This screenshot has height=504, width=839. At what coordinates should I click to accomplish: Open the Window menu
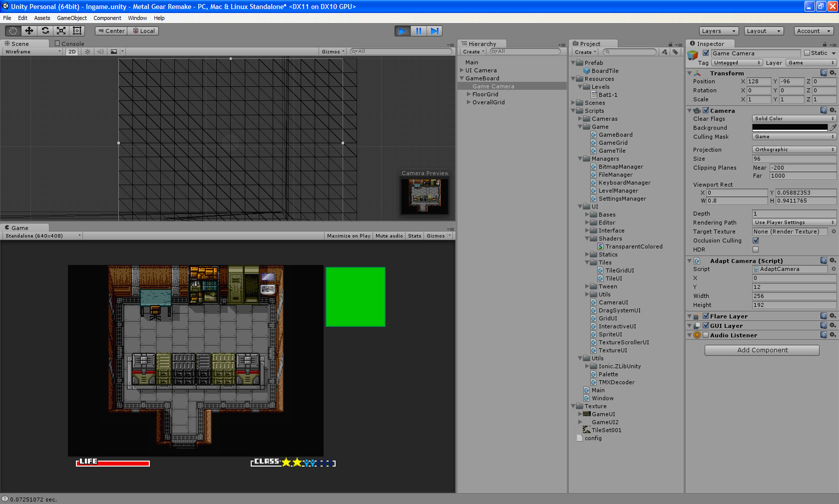click(x=137, y=18)
